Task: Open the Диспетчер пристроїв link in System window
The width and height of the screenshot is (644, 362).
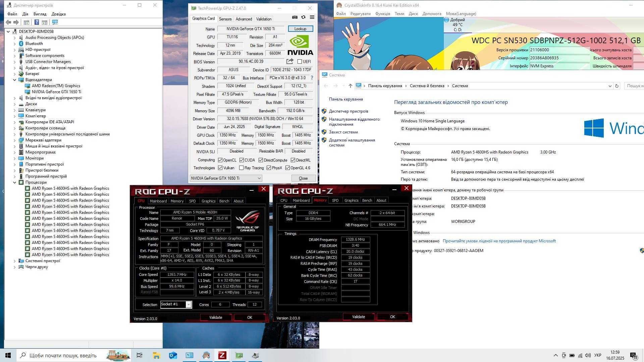Action: pyautogui.click(x=348, y=111)
